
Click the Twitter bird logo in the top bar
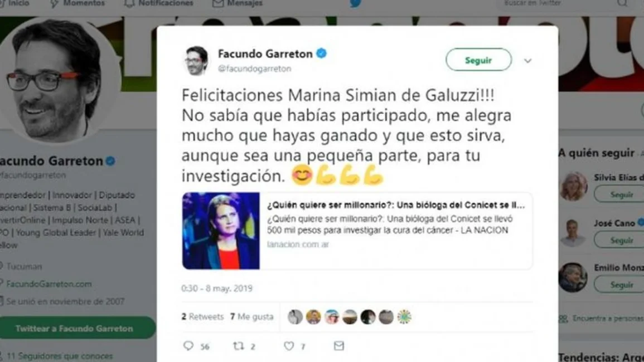355,3
